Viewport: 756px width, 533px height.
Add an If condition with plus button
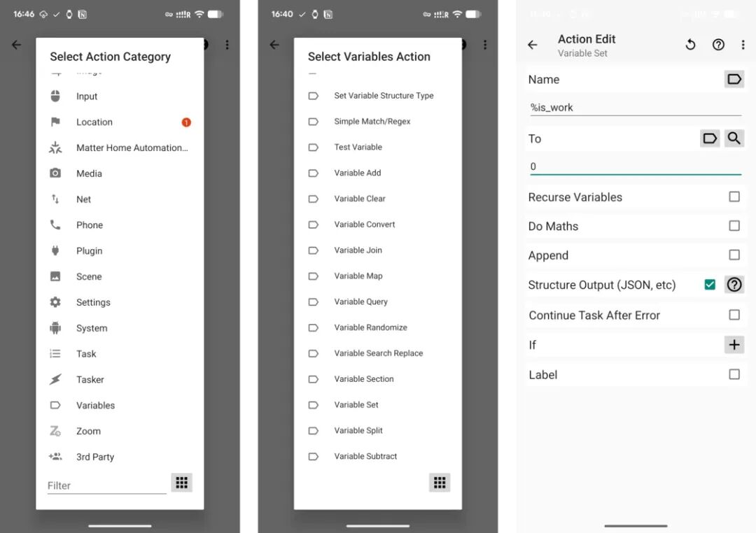[734, 345]
